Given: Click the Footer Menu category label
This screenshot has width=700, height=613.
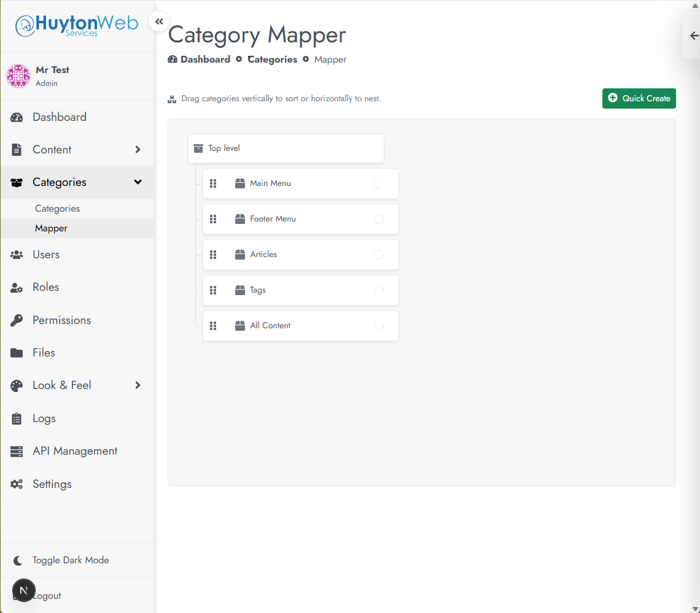Looking at the screenshot, I should pyautogui.click(x=273, y=219).
